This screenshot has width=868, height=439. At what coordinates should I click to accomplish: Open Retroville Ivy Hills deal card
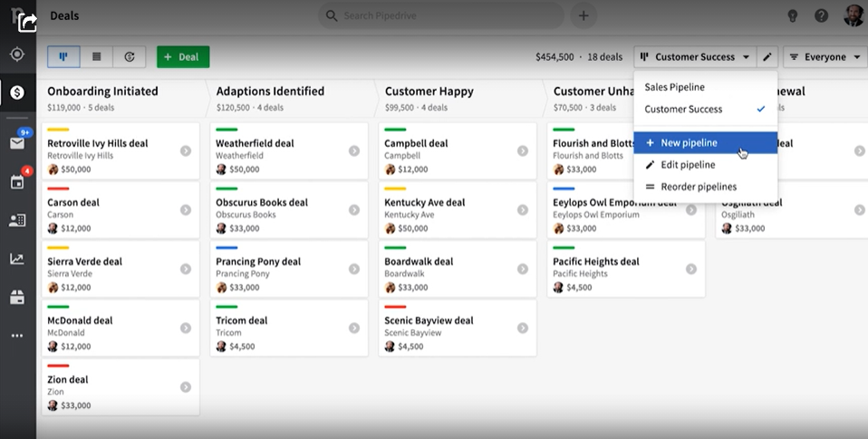pos(121,151)
